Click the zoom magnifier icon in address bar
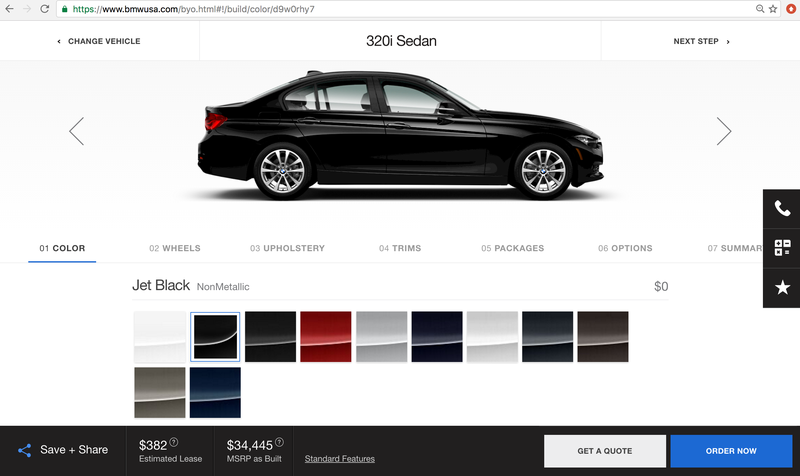Viewport: 800px width, 476px height. click(x=760, y=9)
